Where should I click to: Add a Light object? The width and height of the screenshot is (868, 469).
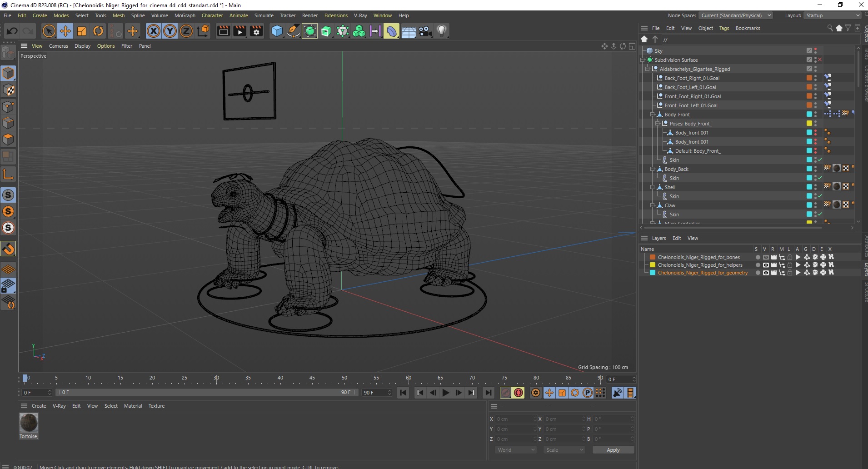[441, 31]
